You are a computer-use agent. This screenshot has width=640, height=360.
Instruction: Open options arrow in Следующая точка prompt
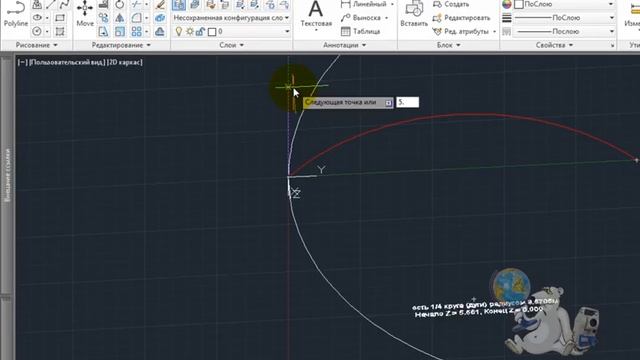[389, 103]
